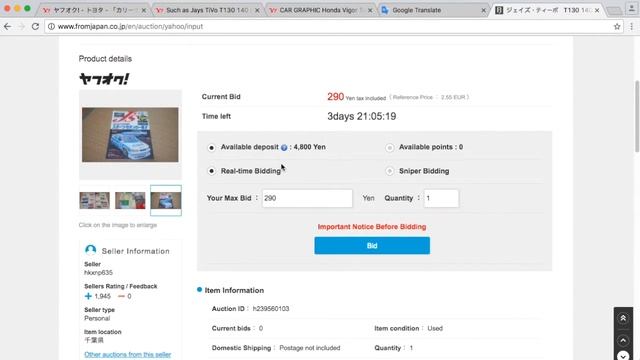Click the time left 3days 21:05:19

point(361,116)
